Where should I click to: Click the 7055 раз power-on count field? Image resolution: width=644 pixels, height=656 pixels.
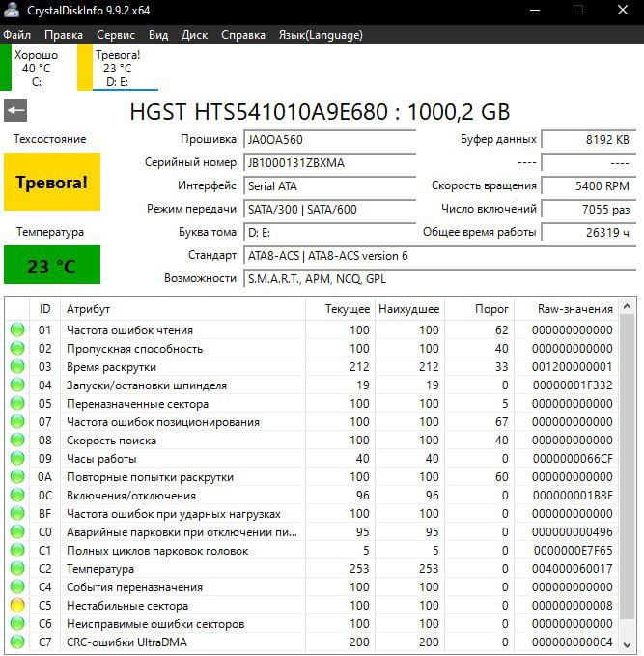[x=589, y=210]
